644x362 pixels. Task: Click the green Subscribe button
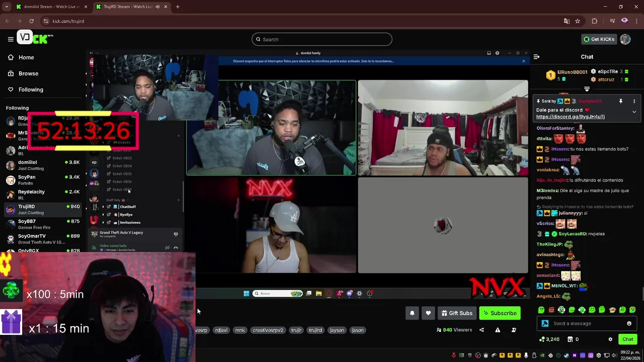pyautogui.click(x=500, y=313)
